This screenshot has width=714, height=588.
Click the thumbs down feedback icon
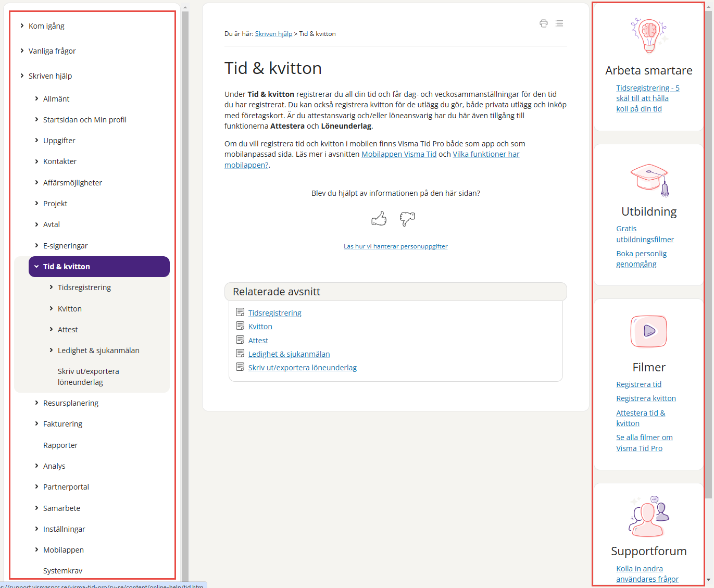point(407,219)
